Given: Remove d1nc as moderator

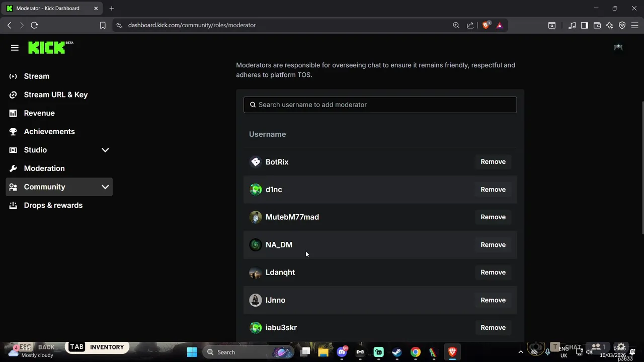Looking at the screenshot, I should point(493,190).
